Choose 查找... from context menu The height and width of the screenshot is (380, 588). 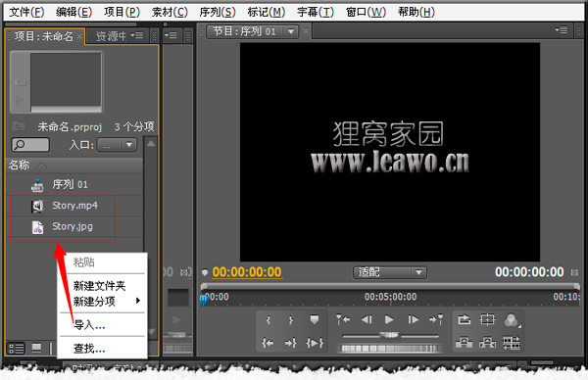tap(89, 349)
